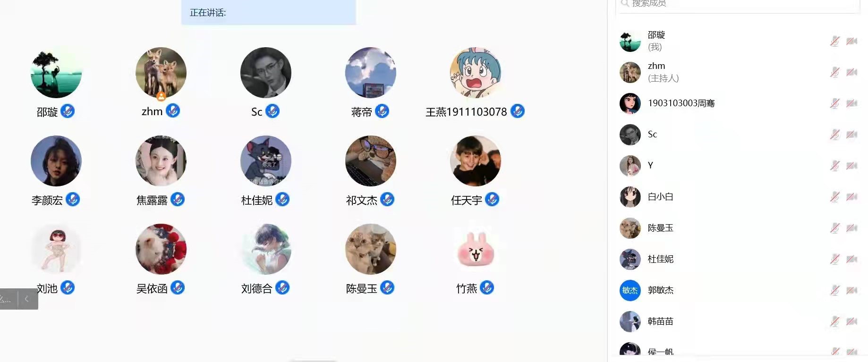The height and width of the screenshot is (362, 868).
Task: Toggle muted mic for 邵璇 in member list
Action: pos(835,41)
